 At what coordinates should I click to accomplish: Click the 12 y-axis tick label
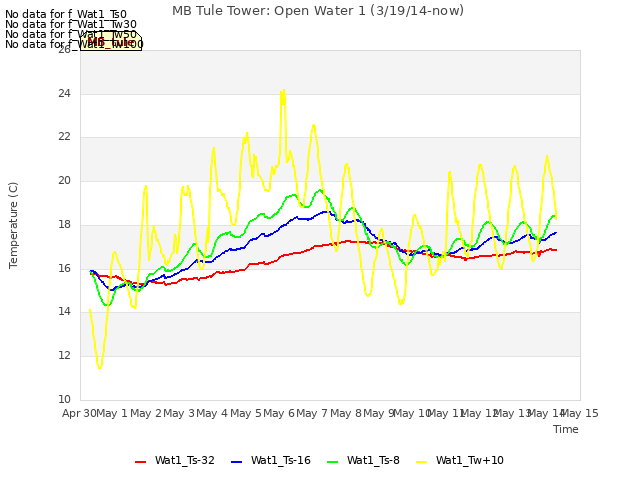click(x=64, y=356)
